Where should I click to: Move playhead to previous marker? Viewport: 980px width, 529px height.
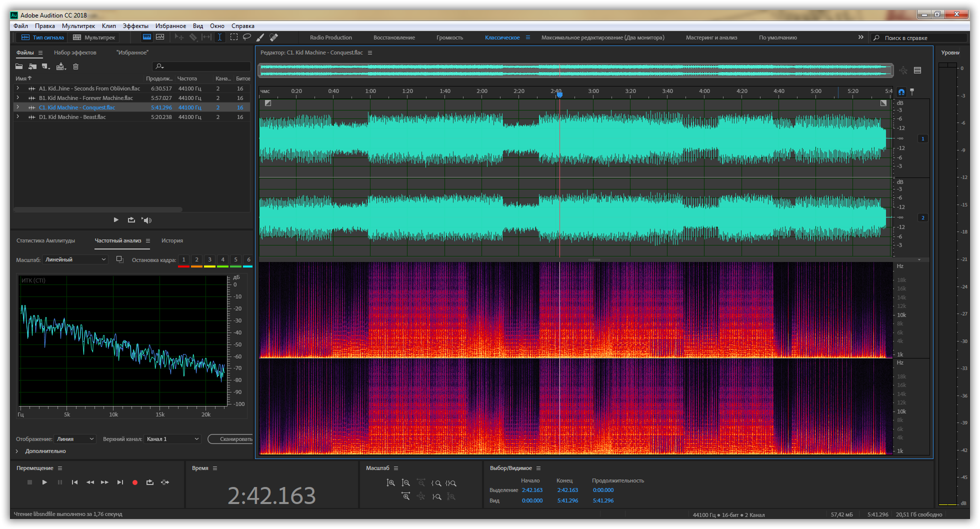point(74,482)
